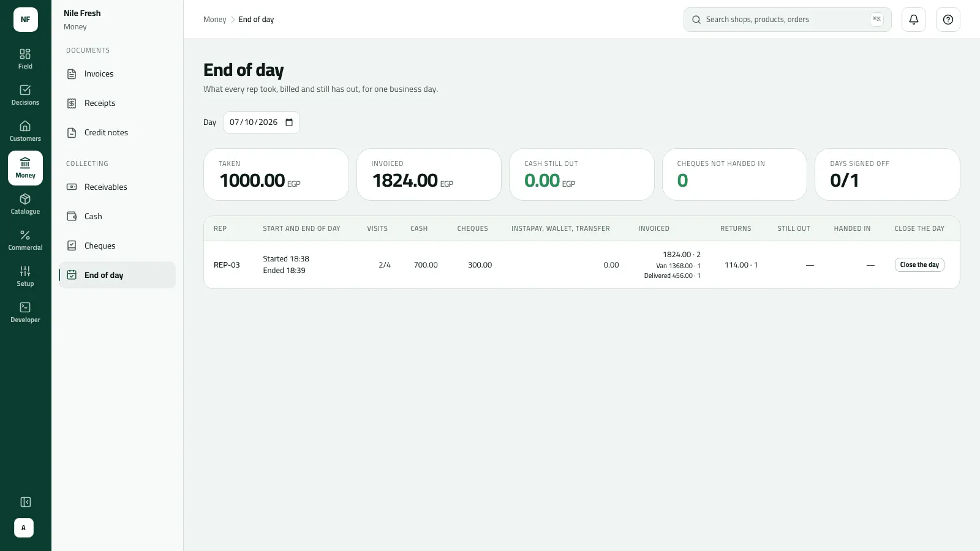Open Receivables page

[x=117, y=187]
